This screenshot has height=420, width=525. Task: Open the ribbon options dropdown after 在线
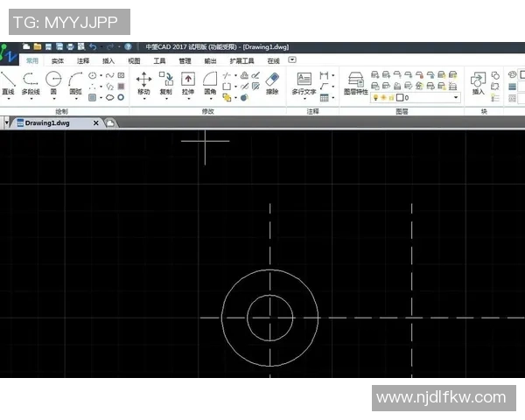click(x=293, y=60)
